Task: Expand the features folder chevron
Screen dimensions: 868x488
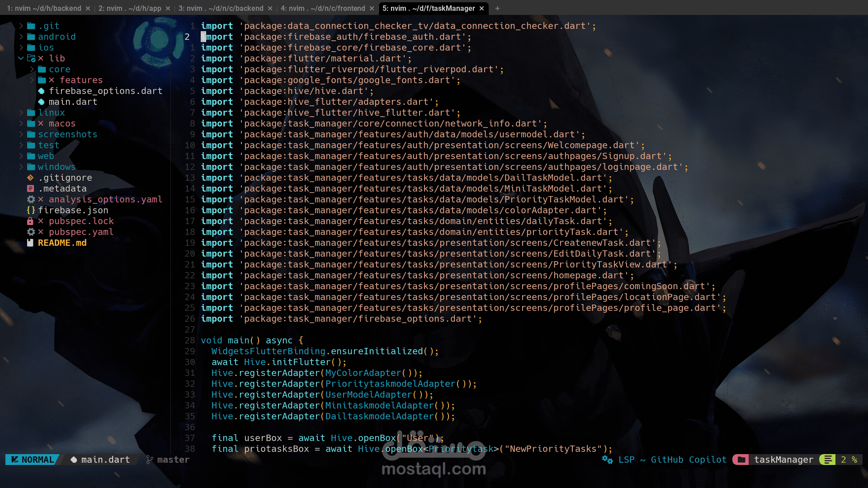Action: click(x=32, y=80)
